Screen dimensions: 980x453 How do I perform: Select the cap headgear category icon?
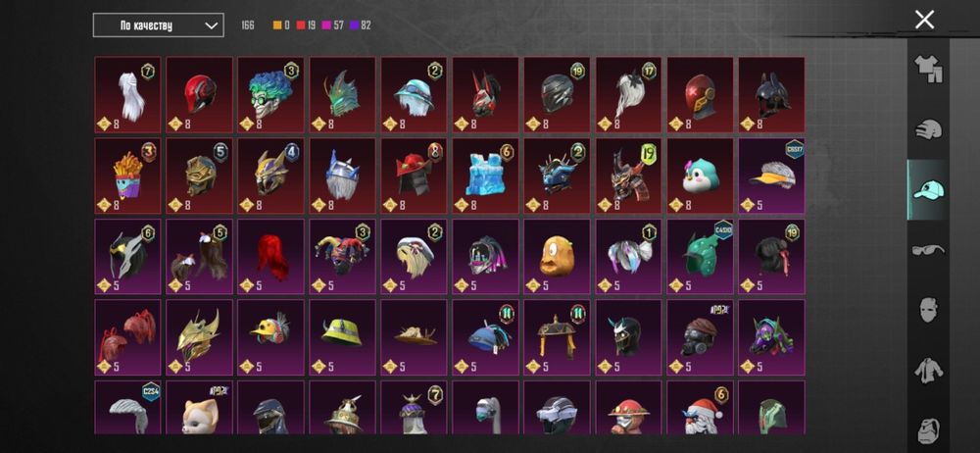928,189
